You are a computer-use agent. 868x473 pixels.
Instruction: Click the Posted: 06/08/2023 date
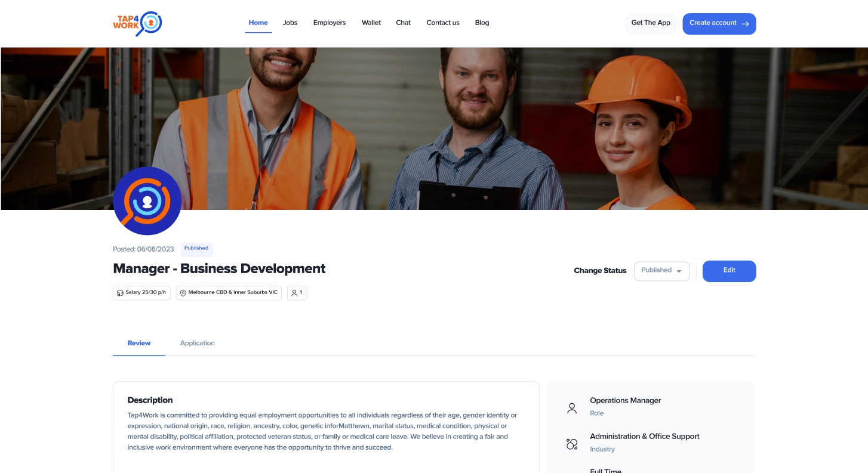point(143,249)
